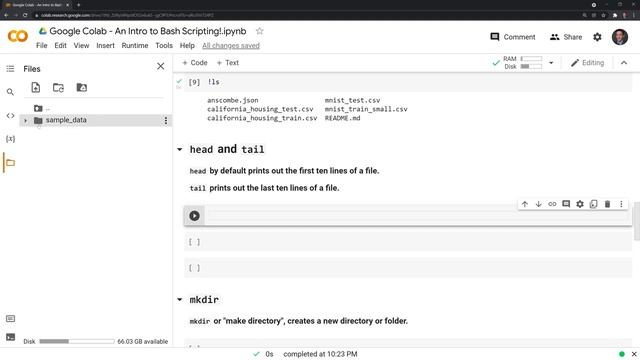Add a comment on the cell

pyautogui.click(x=566, y=204)
